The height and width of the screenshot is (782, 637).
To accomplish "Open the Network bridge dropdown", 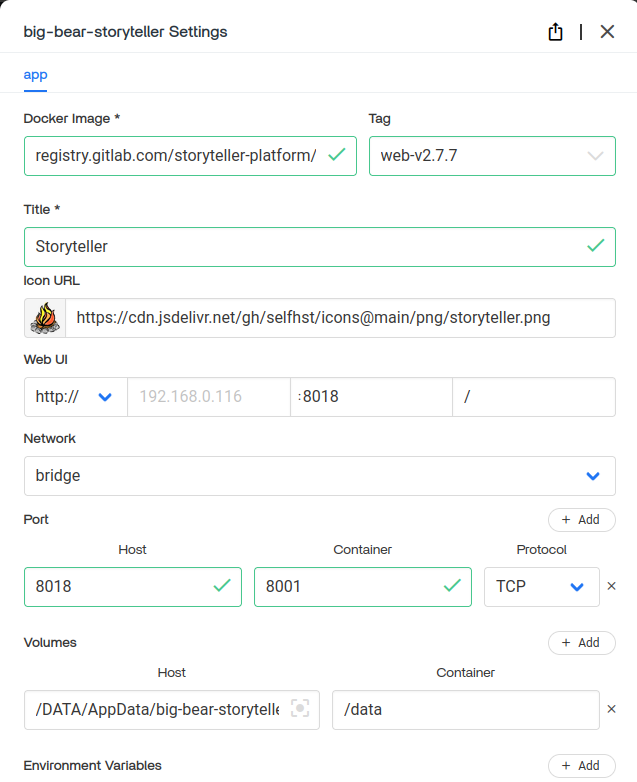I will (x=319, y=476).
